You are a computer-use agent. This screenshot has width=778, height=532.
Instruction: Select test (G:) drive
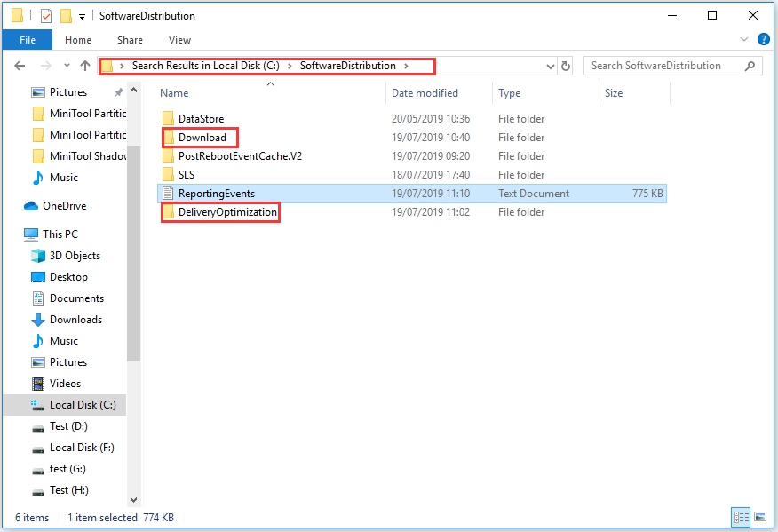(67, 469)
